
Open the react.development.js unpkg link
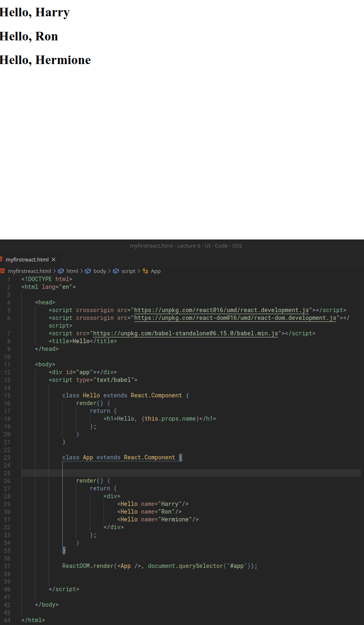click(x=221, y=310)
